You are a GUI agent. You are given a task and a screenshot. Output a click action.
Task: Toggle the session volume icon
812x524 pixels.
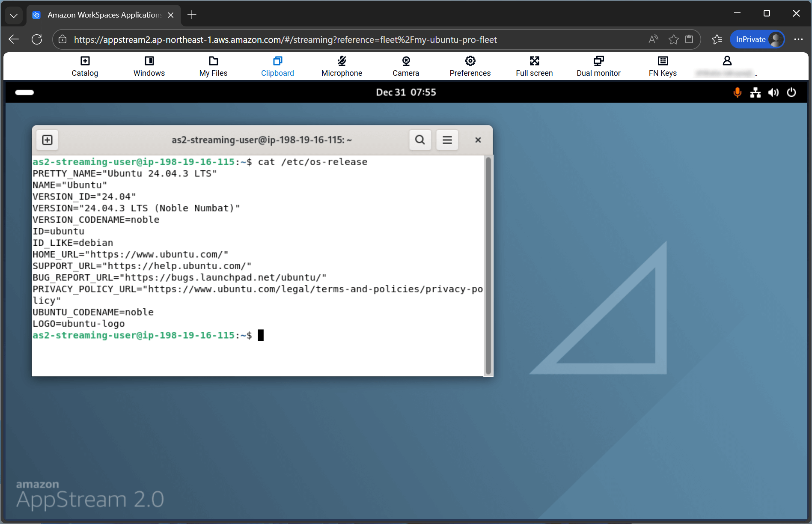coord(773,92)
